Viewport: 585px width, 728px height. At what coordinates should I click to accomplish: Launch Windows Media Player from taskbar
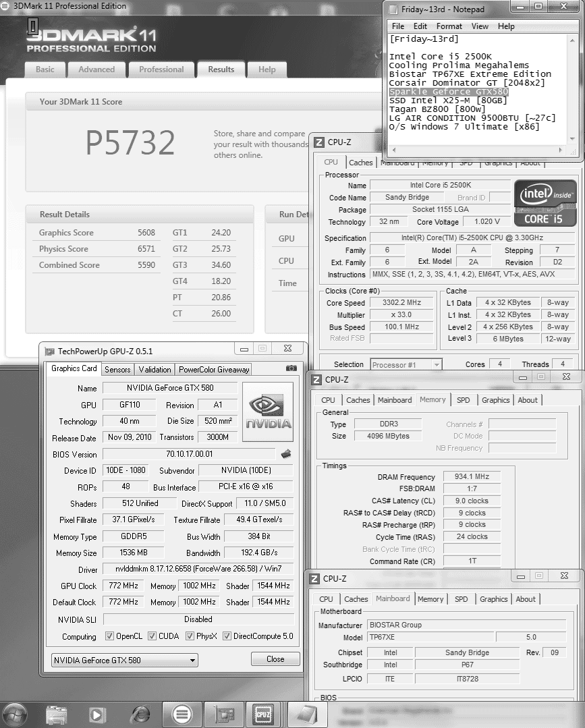pos(97,715)
